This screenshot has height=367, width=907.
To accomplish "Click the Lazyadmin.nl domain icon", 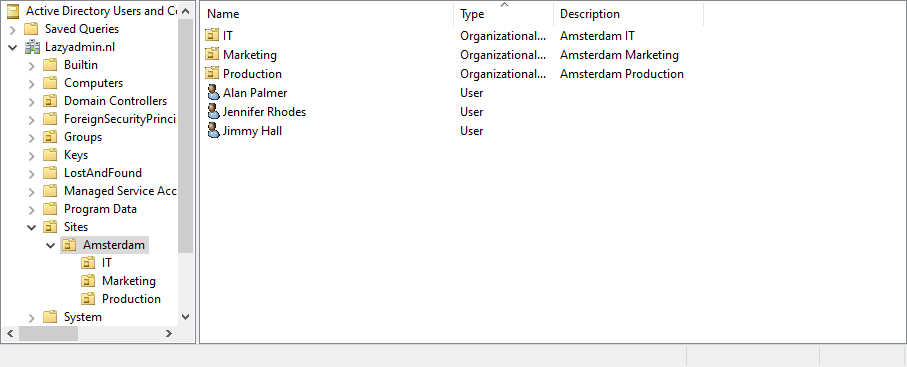I will pyautogui.click(x=32, y=47).
